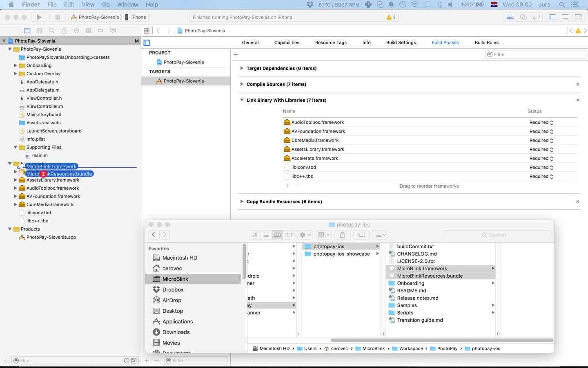Switch to Standard editor layout
Screen dimensions: 588x368
click(510, 17)
